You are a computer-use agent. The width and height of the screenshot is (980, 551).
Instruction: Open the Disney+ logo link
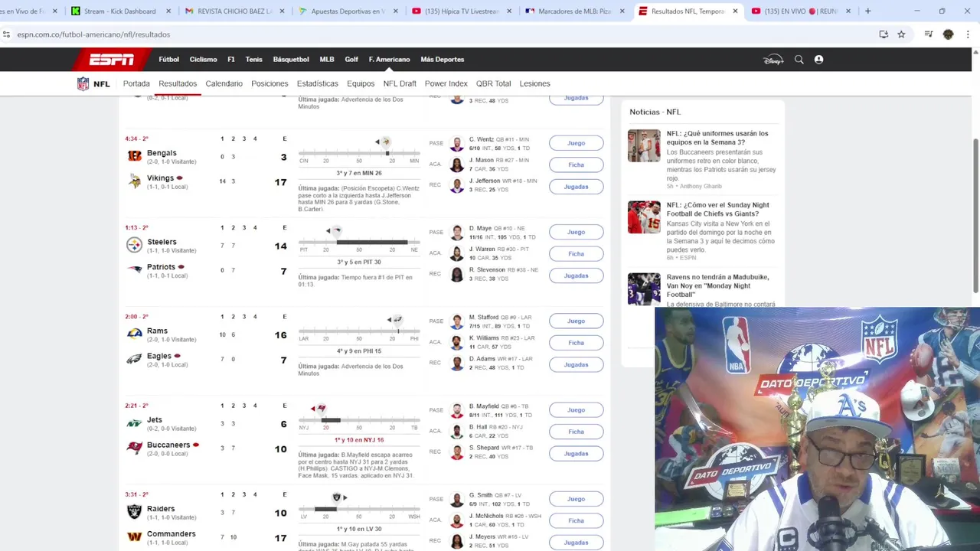773,60
